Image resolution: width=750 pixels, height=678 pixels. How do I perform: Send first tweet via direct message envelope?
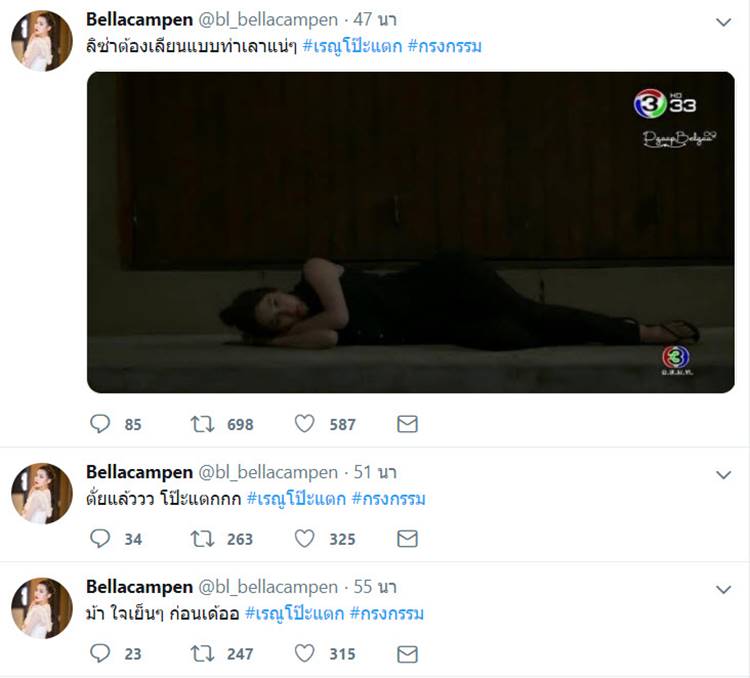(x=407, y=424)
